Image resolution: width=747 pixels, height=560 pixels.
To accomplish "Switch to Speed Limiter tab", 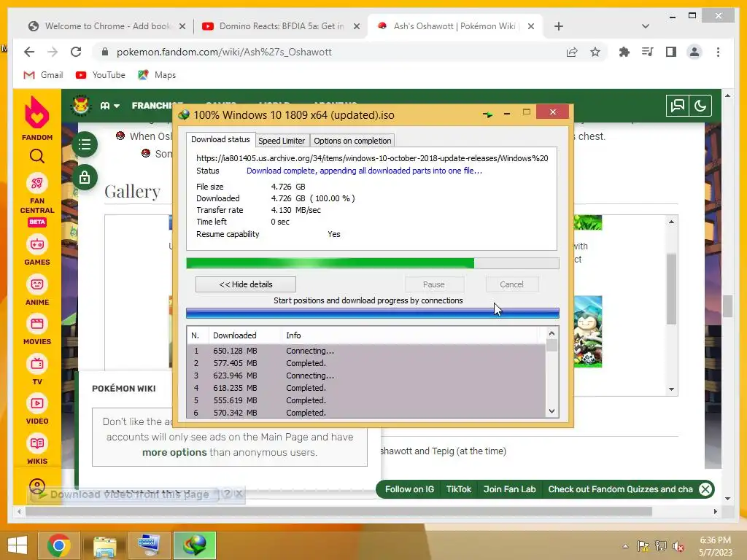I will tap(282, 141).
